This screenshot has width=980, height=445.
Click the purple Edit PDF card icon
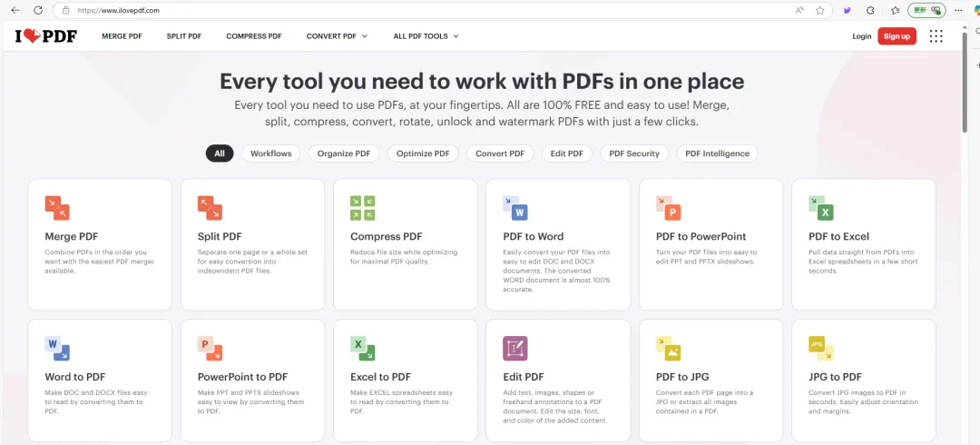(515, 349)
